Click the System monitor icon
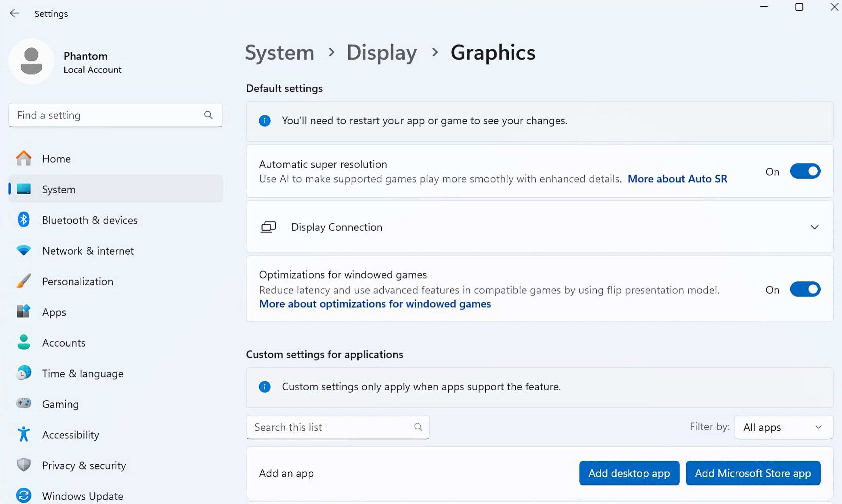Screen dimensions: 842x504 [x=23, y=189]
